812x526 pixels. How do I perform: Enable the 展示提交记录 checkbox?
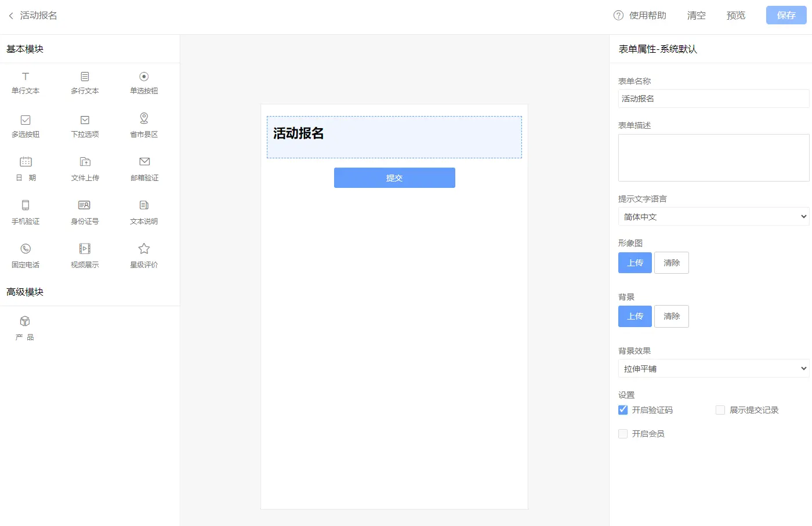coord(720,410)
